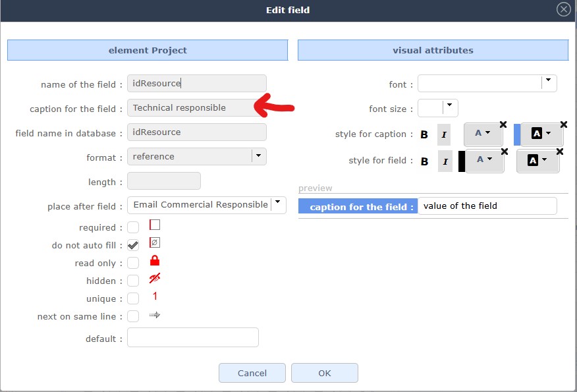
Task: Toggle bold for caption style
Action: coord(424,134)
